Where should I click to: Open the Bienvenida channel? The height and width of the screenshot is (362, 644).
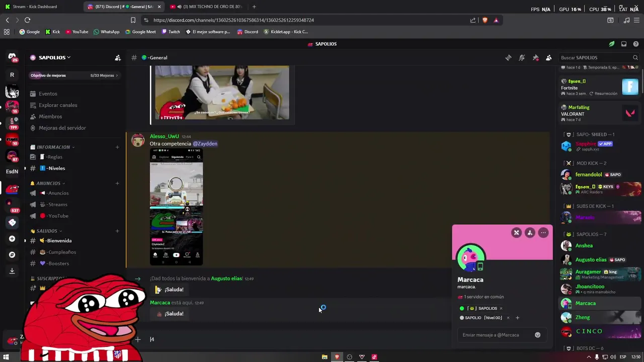point(74,241)
